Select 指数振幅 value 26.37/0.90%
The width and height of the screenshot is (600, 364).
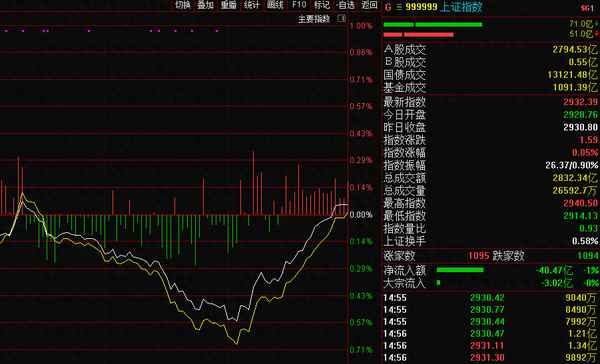[572, 165]
